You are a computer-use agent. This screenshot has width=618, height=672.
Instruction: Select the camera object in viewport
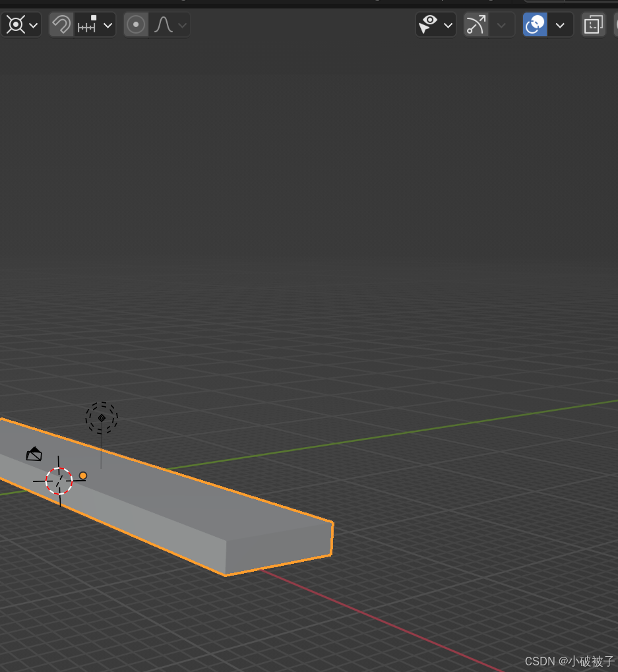tap(34, 454)
